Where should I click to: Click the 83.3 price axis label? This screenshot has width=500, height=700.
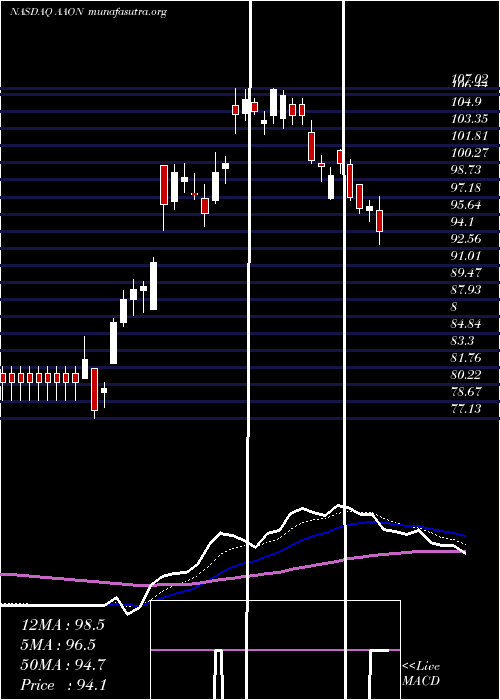pyautogui.click(x=464, y=341)
